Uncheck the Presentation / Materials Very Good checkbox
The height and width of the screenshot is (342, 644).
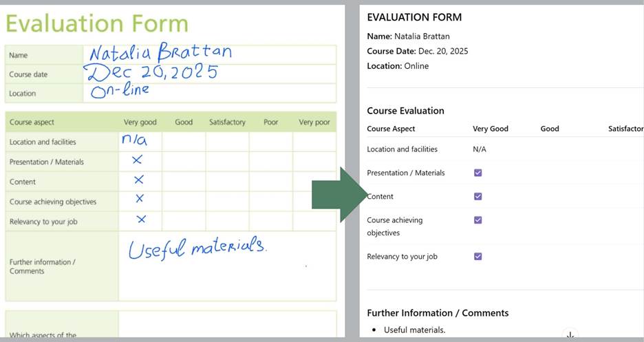(x=478, y=173)
